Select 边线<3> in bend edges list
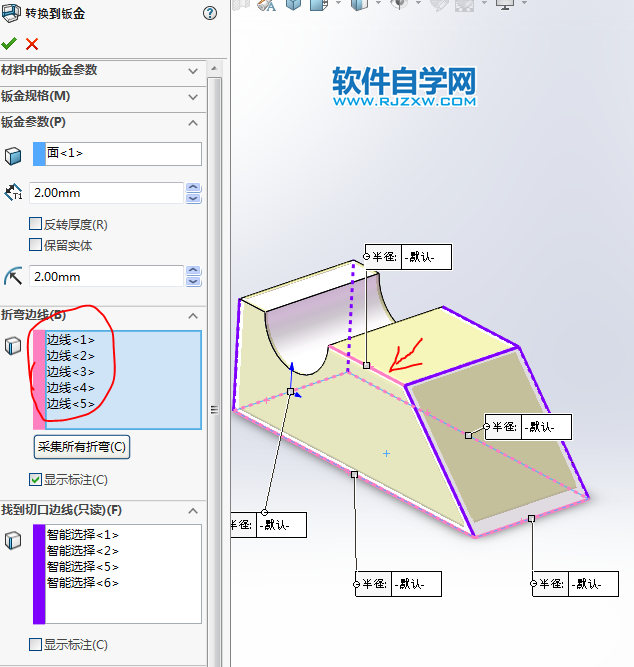 (70, 372)
